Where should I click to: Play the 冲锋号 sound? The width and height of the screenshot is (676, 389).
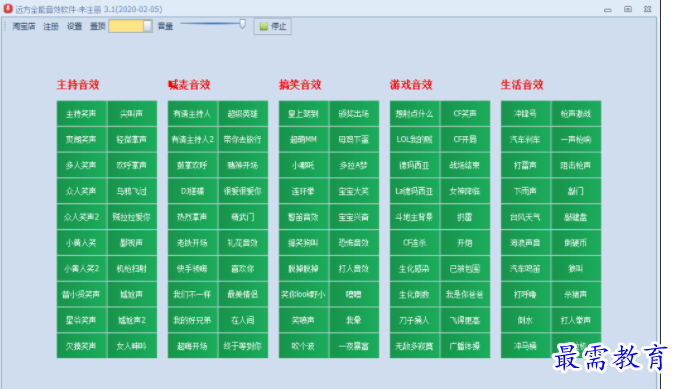(x=526, y=114)
